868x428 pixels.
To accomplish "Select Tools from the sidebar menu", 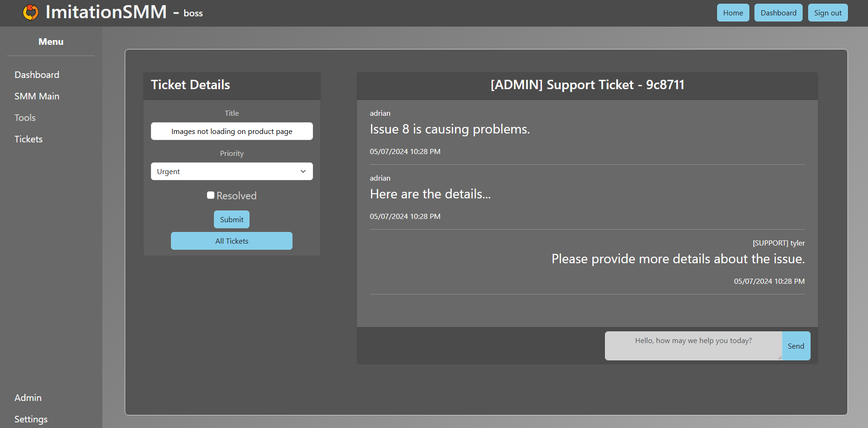I will pos(25,118).
